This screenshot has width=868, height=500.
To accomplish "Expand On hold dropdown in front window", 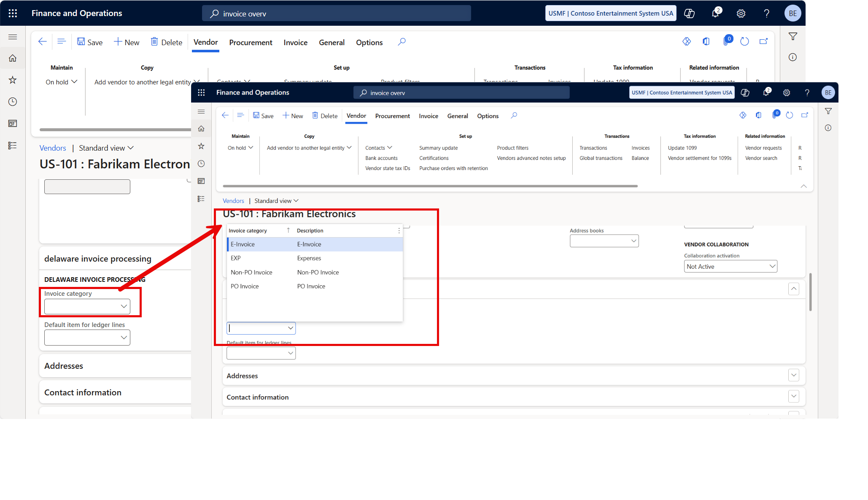I will tap(240, 148).
